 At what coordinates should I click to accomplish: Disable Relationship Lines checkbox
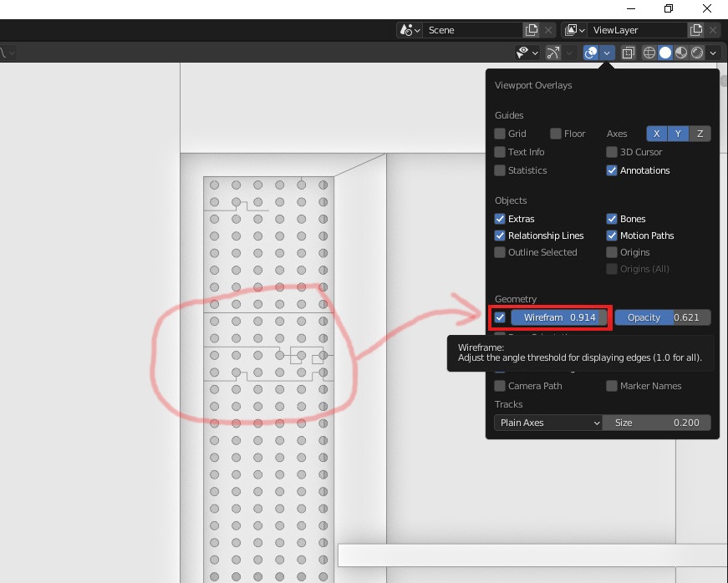click(500, 236)
